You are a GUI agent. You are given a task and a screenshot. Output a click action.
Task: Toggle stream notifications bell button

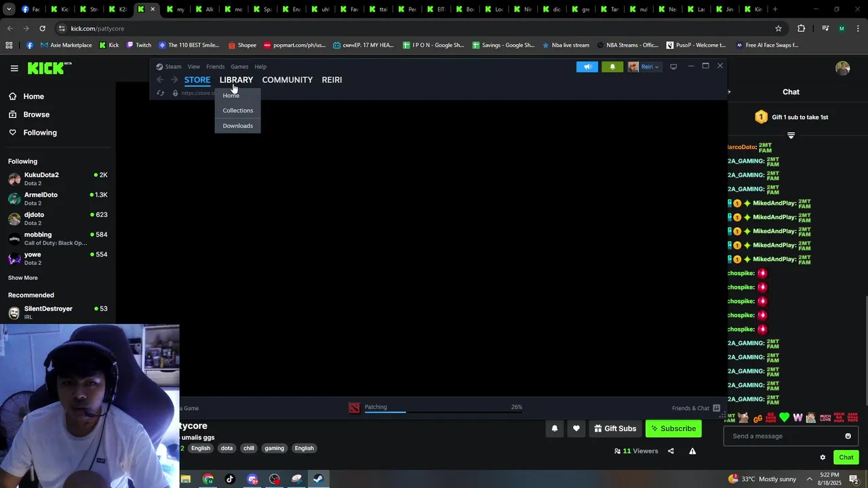coord(555,428)
